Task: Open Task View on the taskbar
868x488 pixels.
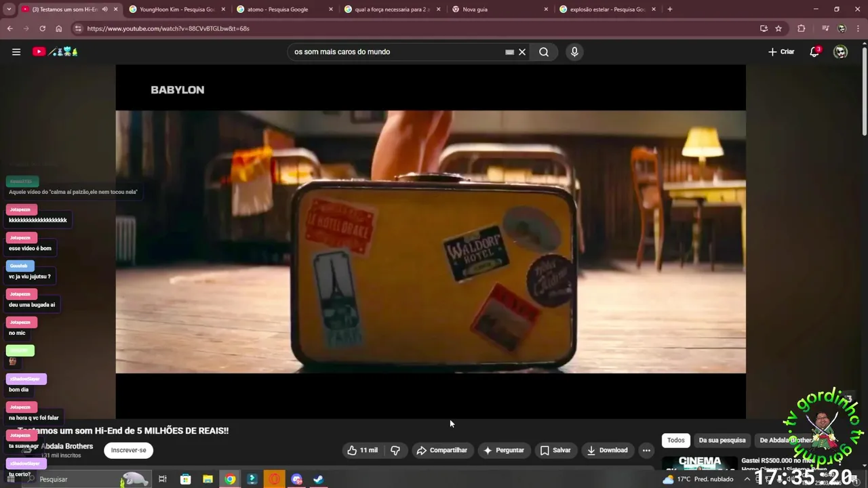Action: point(163,479)
